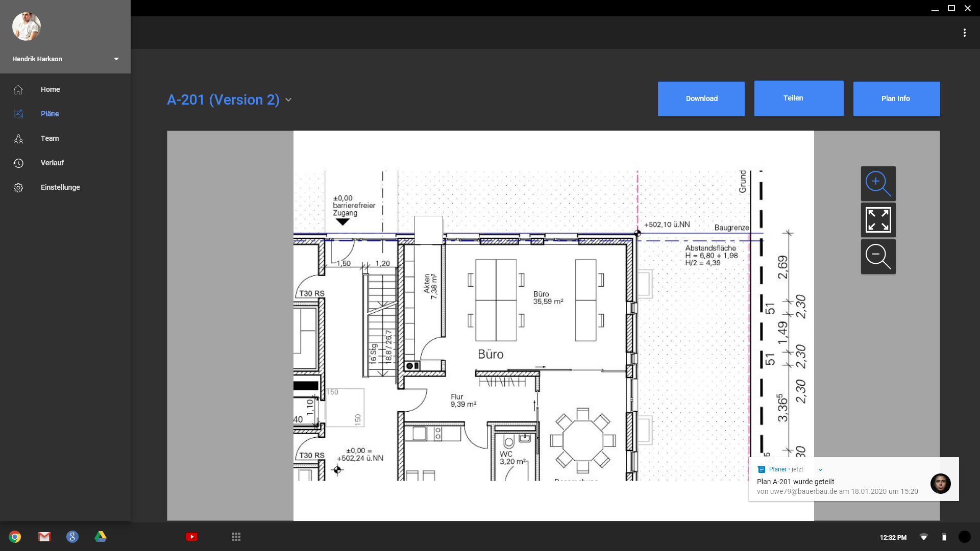Open the three-dot overflow menu
This screenshot has height=551, width=980.
coord(964,33)
